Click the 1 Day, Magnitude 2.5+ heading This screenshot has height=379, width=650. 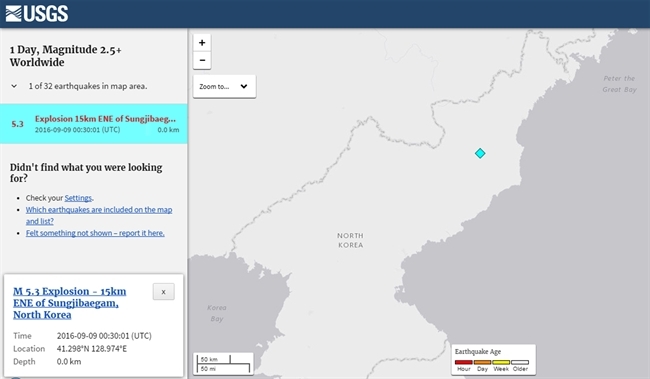coord(65,56)
